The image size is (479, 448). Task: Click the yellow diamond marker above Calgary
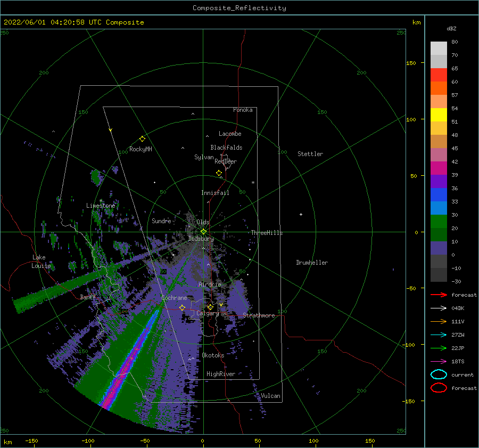point(210,307)
